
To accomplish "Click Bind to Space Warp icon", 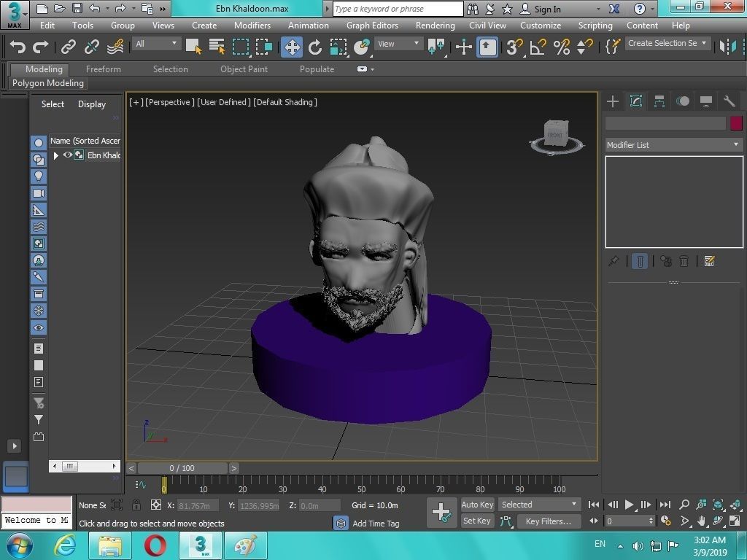I will click(x=115, y=47).
